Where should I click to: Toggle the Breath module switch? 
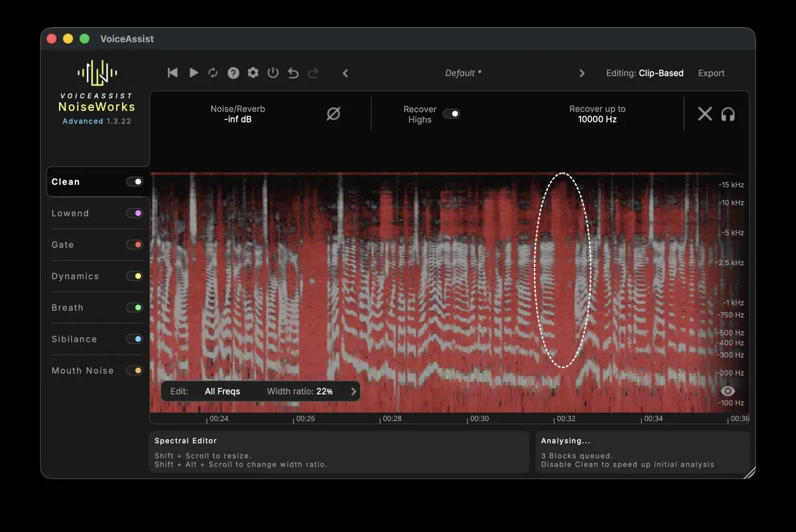[x=134, y=308]
